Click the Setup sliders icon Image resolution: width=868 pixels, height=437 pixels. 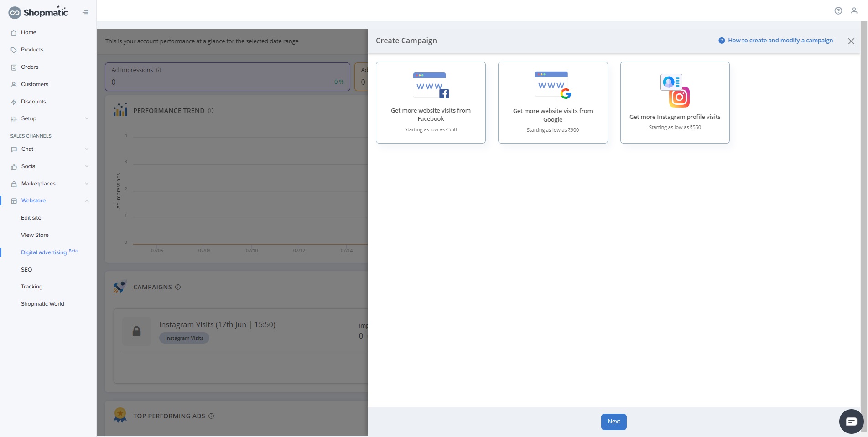click(14, 119)
